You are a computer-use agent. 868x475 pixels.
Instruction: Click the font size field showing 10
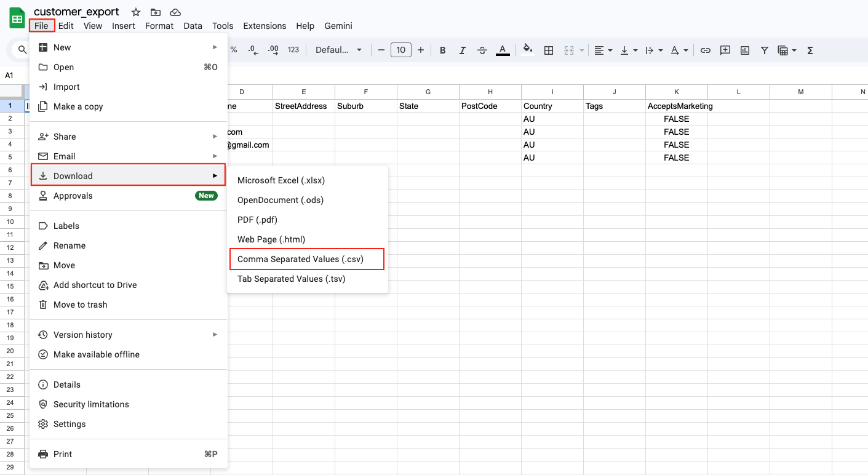click(401, 50)
